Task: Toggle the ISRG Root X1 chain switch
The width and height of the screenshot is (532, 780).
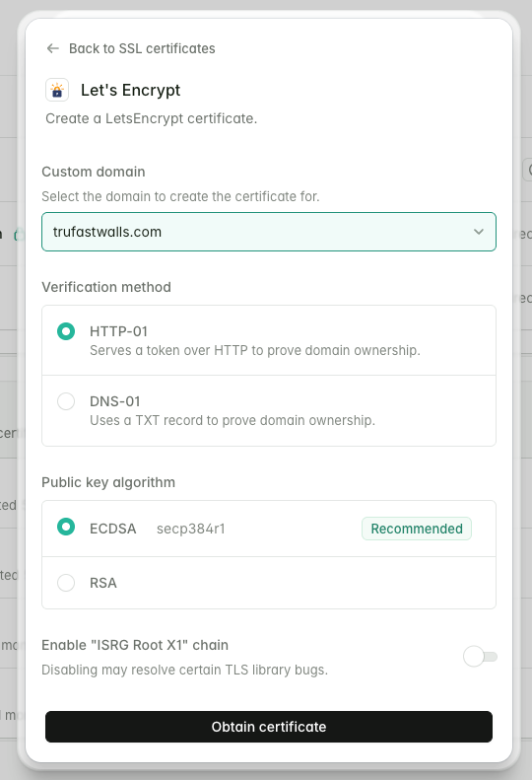Action: [480, 657]
